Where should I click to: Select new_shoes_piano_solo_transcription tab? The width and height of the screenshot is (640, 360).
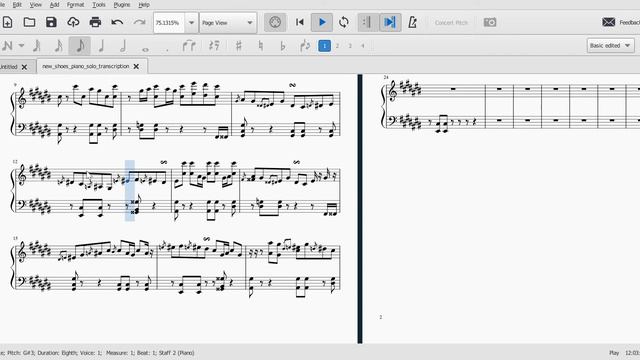pyautogui.click(x=85, y=66)
